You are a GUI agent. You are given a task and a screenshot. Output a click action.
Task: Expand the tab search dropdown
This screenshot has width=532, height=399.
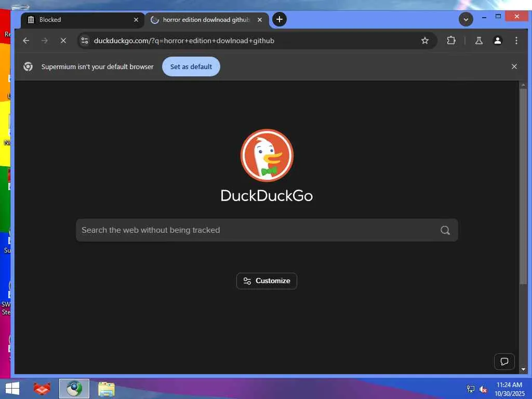pyautogui.click(x=466, y=19)
